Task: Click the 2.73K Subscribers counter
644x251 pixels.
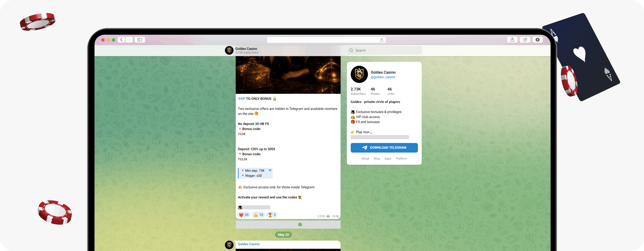Action: (x=358, y=91)
